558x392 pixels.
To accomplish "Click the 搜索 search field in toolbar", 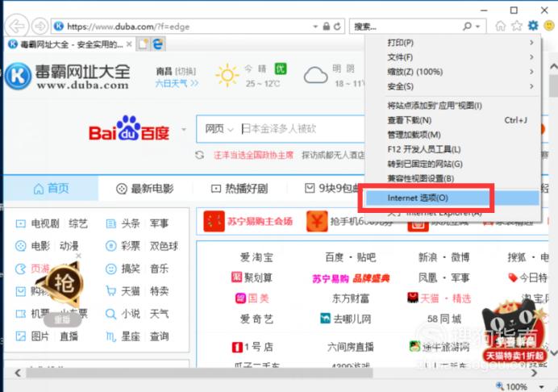I will point(406,27).
